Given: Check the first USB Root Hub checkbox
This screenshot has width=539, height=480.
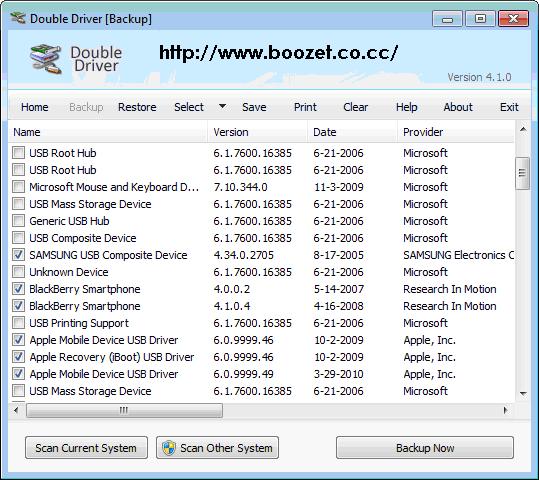Looking at the screenshot, I should click(x=19, y=152).
